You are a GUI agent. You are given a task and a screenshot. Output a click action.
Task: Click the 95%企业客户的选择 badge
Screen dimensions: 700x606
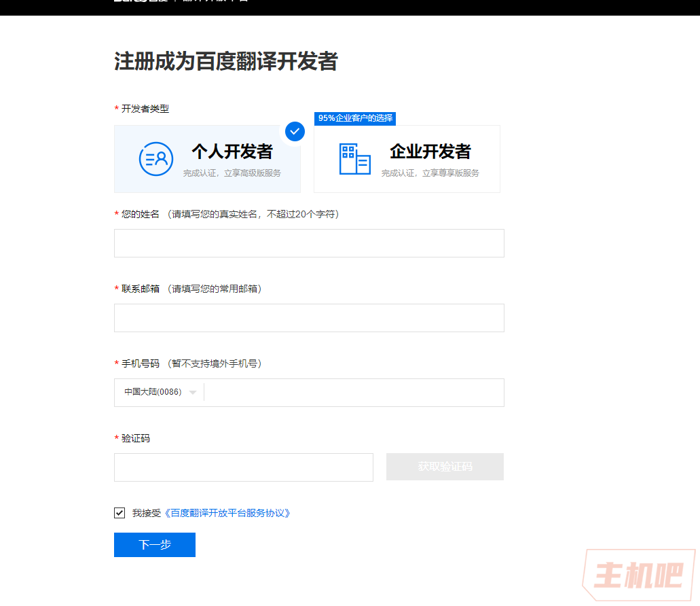[x=355, y=118]
